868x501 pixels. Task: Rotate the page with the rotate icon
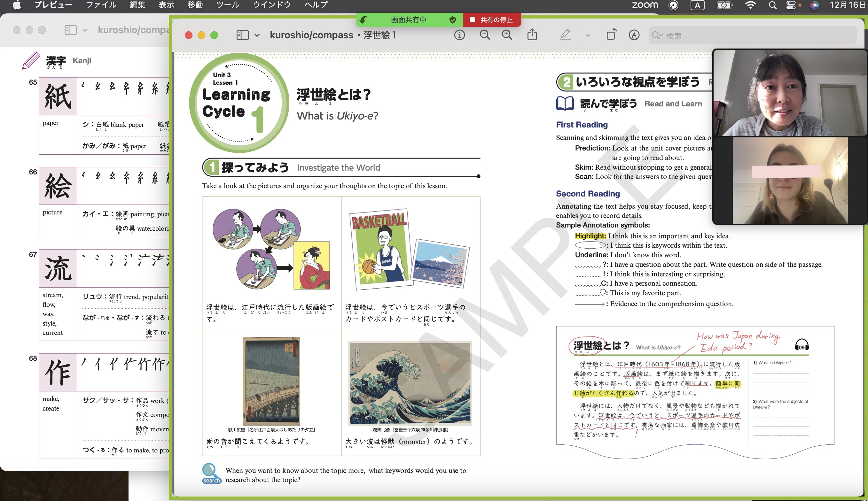(x=612, y=35)
